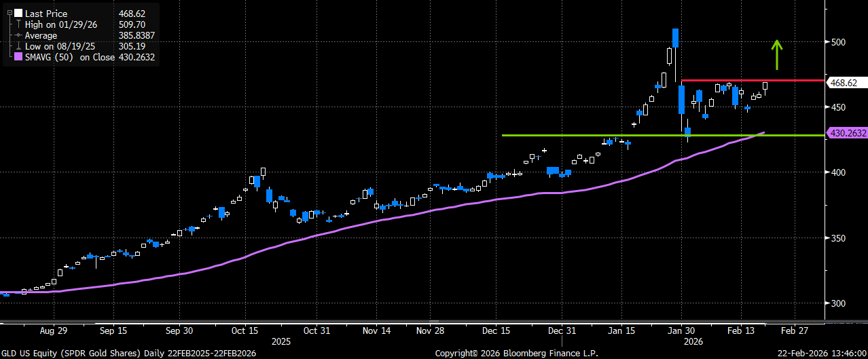
Task: Click the 'Last Price' legend label
Action: click(46, 14)
